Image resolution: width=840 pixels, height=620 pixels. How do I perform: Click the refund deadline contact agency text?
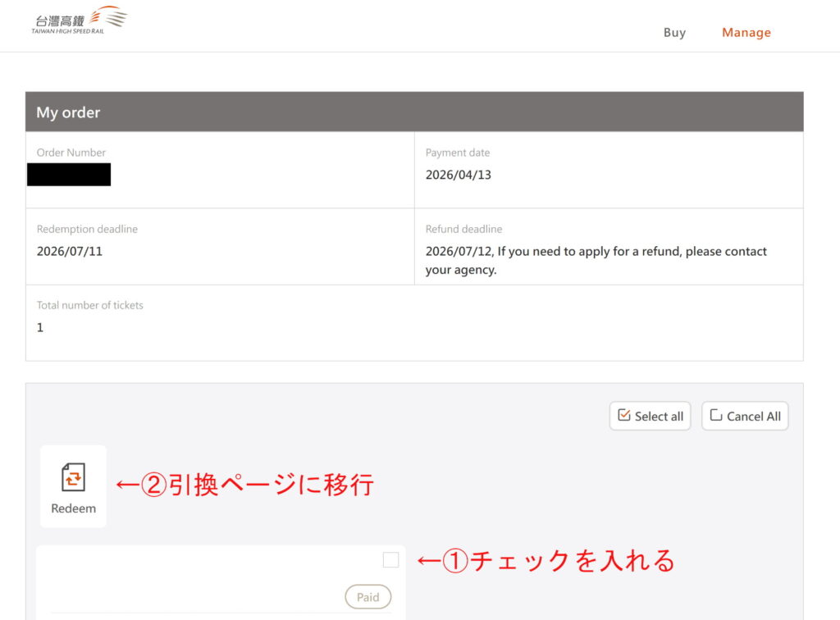point(596,260)
